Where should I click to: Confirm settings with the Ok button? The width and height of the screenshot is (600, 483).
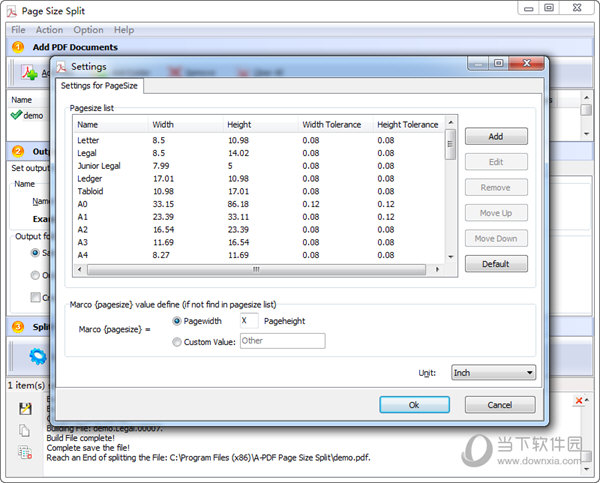point(414,405)
